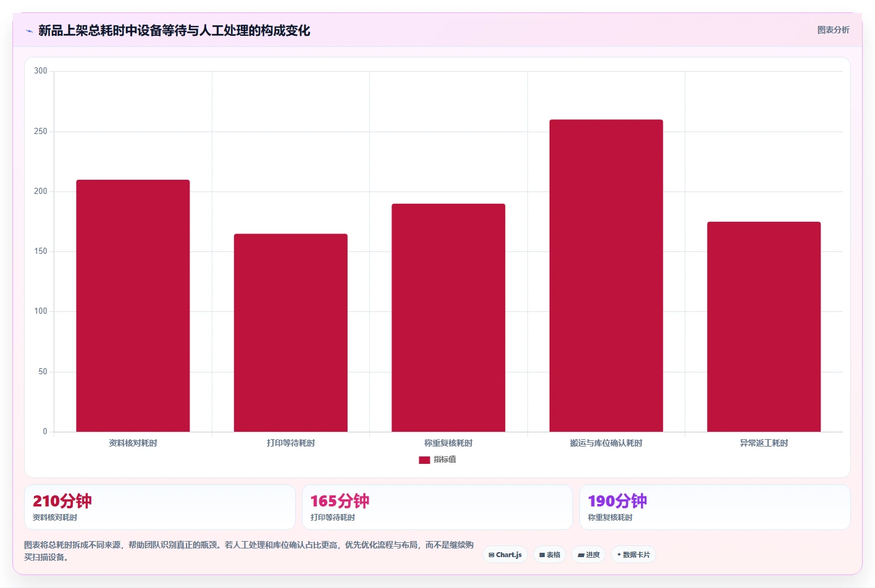Open the 165分钟 打印等待耗时 card

point(437,507)
